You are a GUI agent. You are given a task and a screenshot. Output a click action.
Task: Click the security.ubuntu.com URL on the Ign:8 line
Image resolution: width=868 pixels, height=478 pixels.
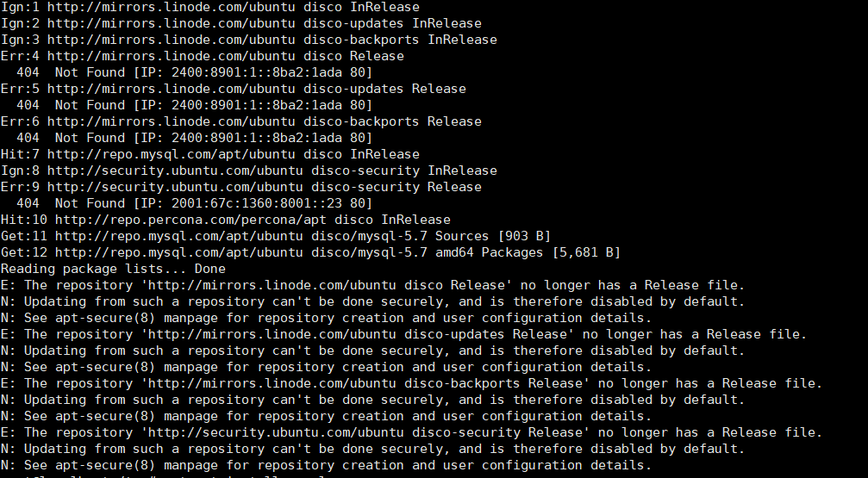[x=175, y=171]
